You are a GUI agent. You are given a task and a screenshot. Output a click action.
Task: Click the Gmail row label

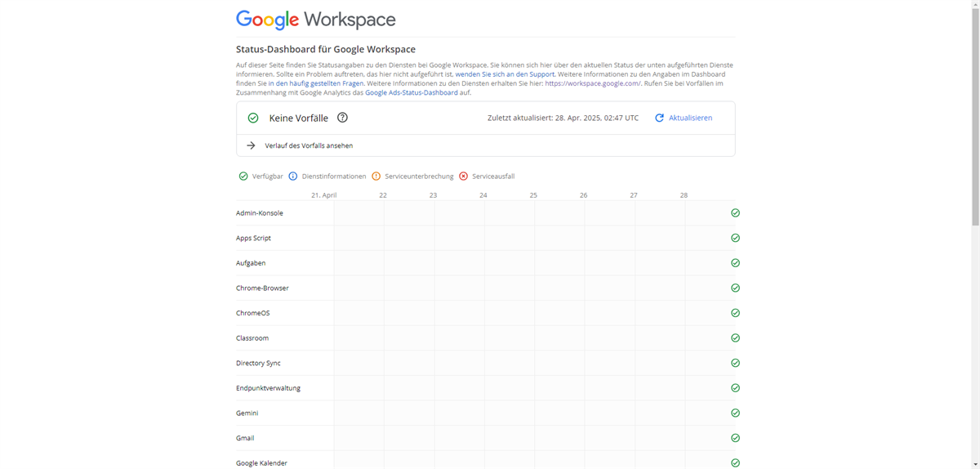(x=245, y=438)
